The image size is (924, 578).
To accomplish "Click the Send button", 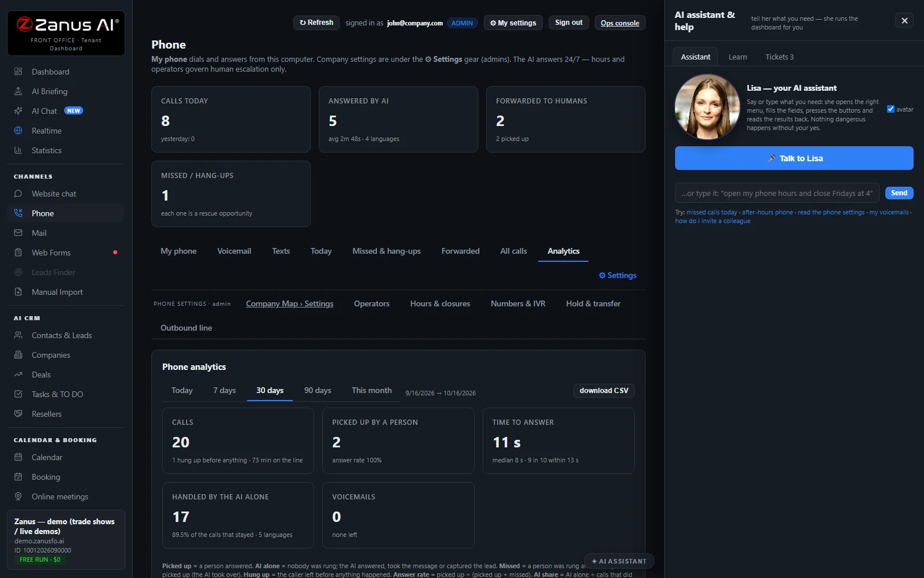I will 899,193.
